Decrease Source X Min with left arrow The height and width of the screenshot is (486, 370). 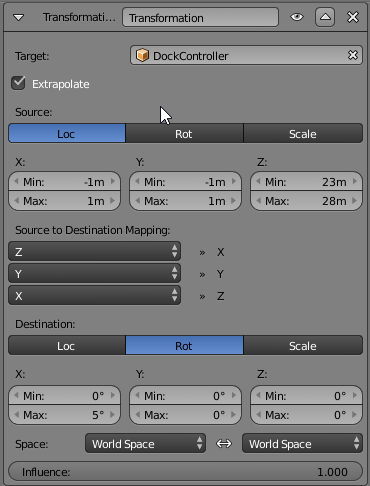(16, 182)
